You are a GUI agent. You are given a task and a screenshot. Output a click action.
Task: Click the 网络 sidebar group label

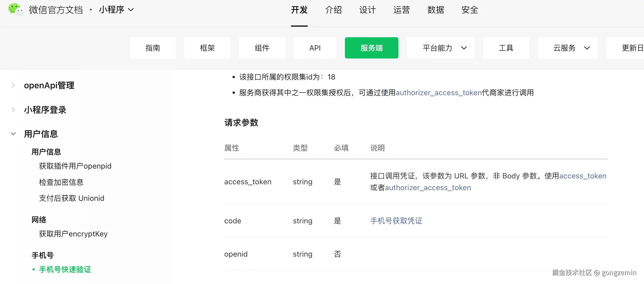(39, 220)
